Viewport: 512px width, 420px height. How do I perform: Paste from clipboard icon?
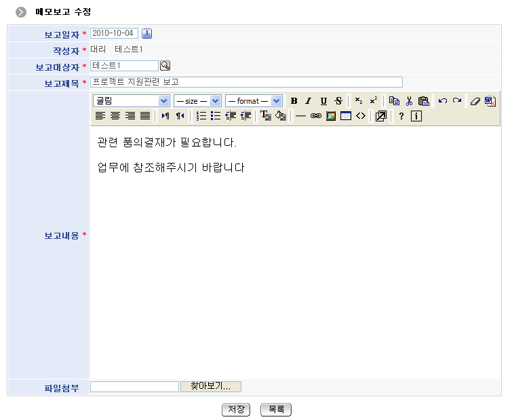click(424, 101)
